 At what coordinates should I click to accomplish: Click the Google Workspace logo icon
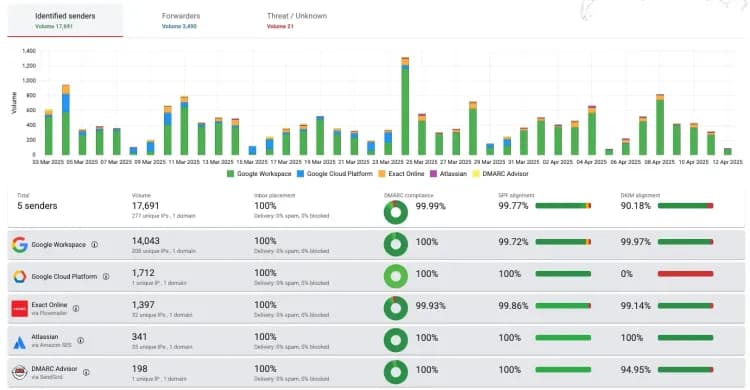(20, 245)
